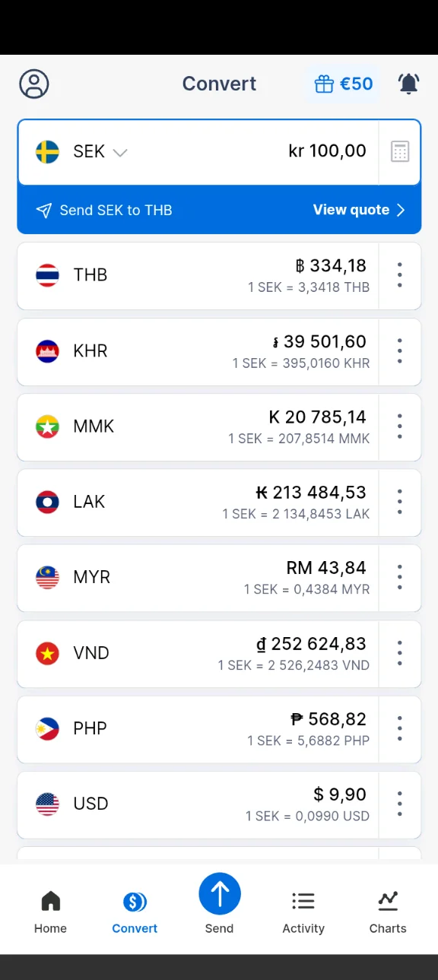The width and height of the screenshot is (438, 980).
Task: Open options menu for THB row
Action: tap(400, 275)
